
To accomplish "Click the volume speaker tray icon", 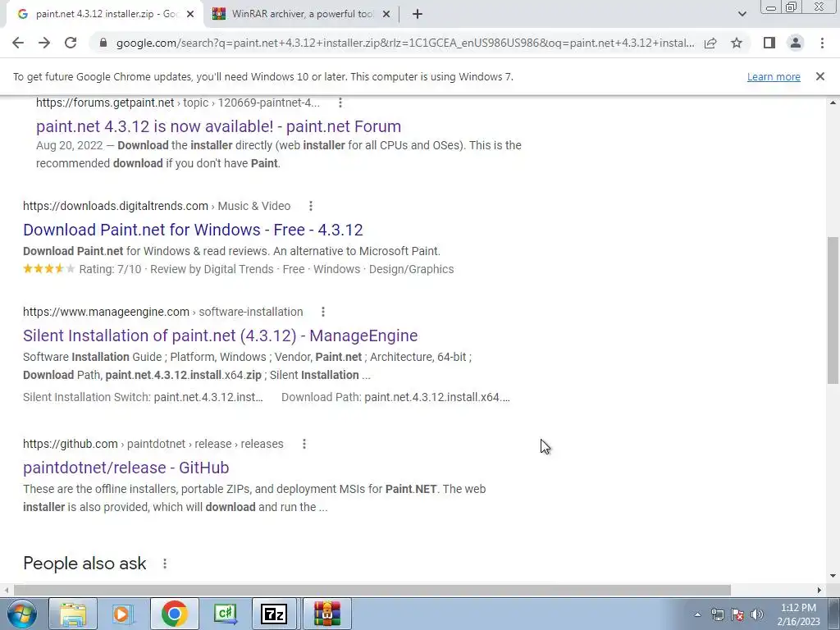I will click(756, 614).
